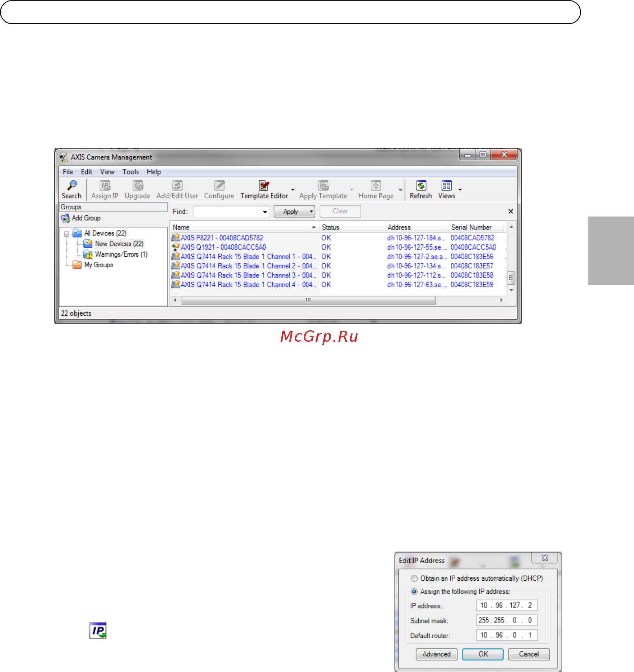The height and width of the screenshot is (672, 634).
Task: Open the Home Page dropdown arrow
Action: (400, 190)
